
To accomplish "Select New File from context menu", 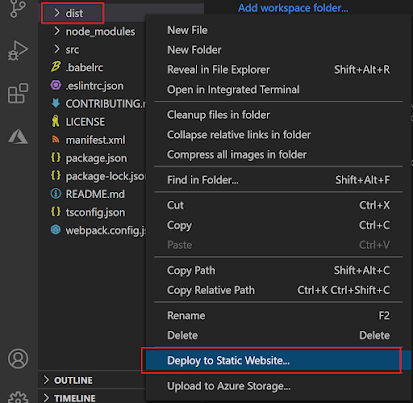I will [x=187, y=30].
